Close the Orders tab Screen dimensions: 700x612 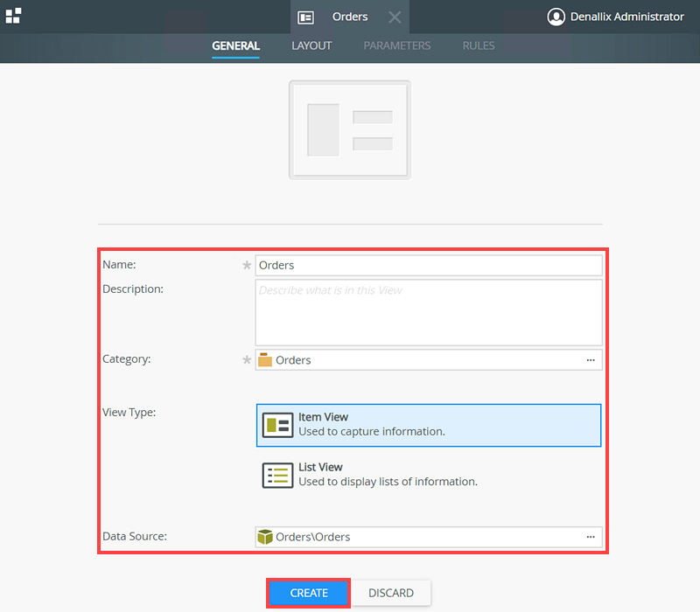click(395, 17)
